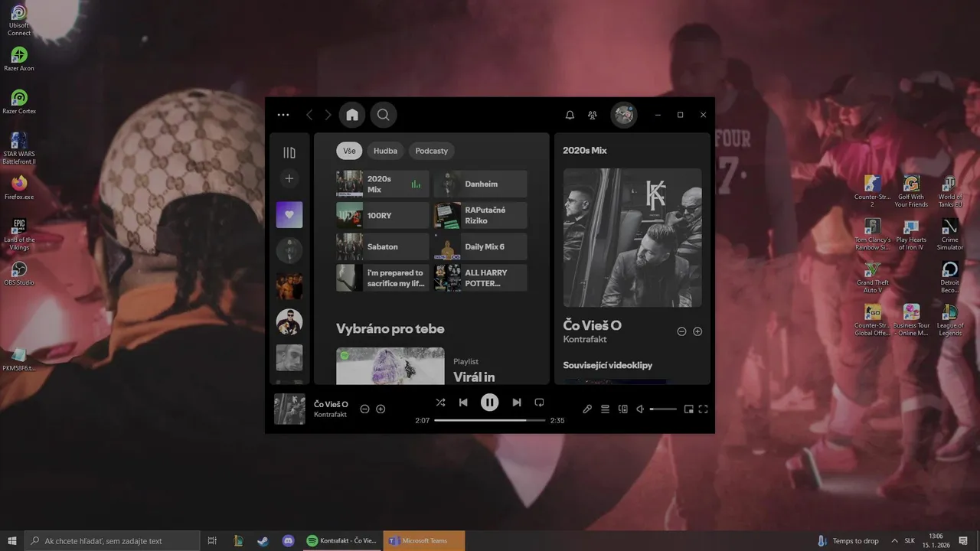Screen dimensions: 980x551
Task: Hide track using panel minus icon
Action: [681, 331]
